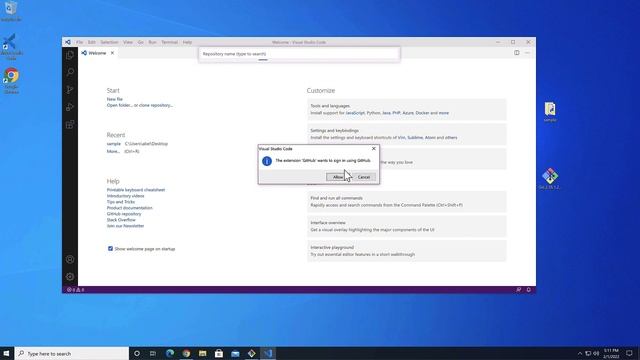Open the View menu
The height and width of the screenshot is (360, 640).
(128, 42)
